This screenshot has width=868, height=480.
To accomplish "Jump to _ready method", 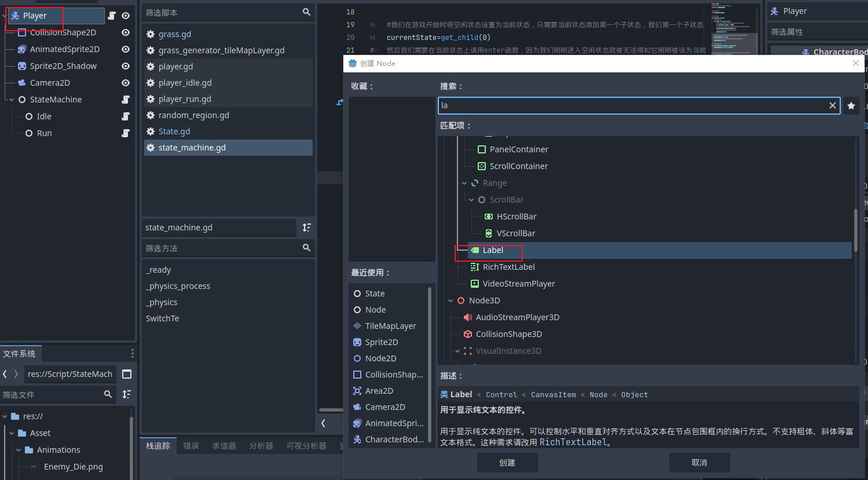I will tap(158, 270).
